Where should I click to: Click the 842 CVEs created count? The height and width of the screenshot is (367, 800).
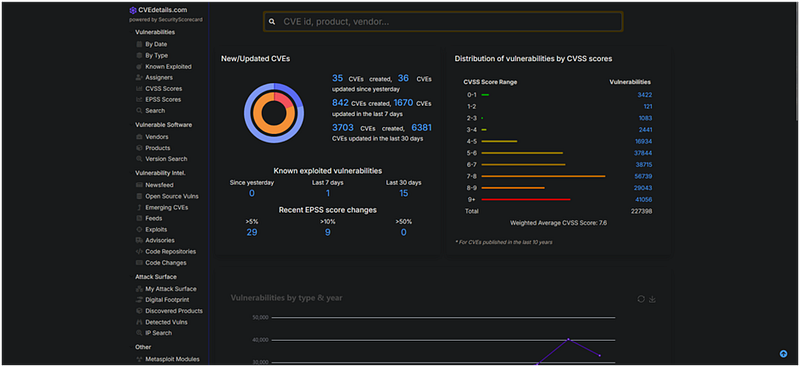pos(340,103)
